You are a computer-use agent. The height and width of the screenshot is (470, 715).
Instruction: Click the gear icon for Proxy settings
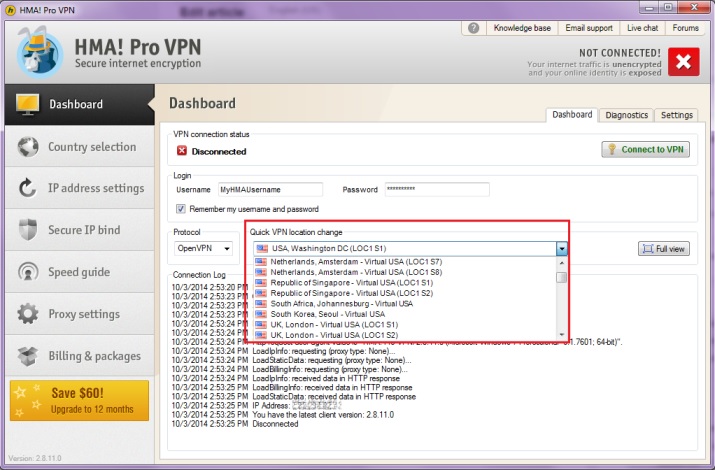[x=28, y=314]
